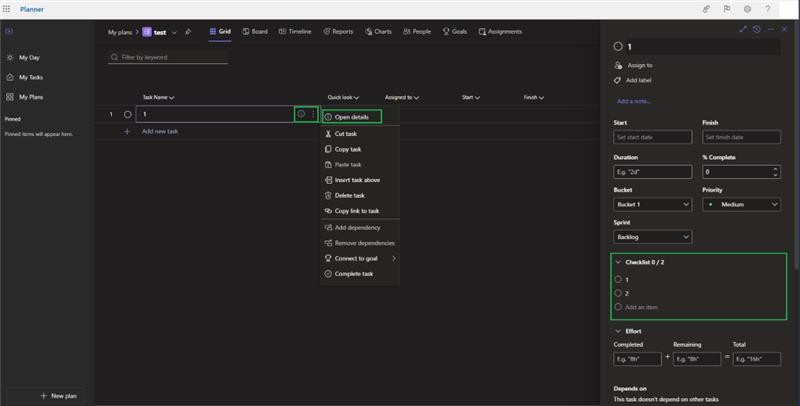
Task: Switch to the Grid view tab
Action: (220, 32)
